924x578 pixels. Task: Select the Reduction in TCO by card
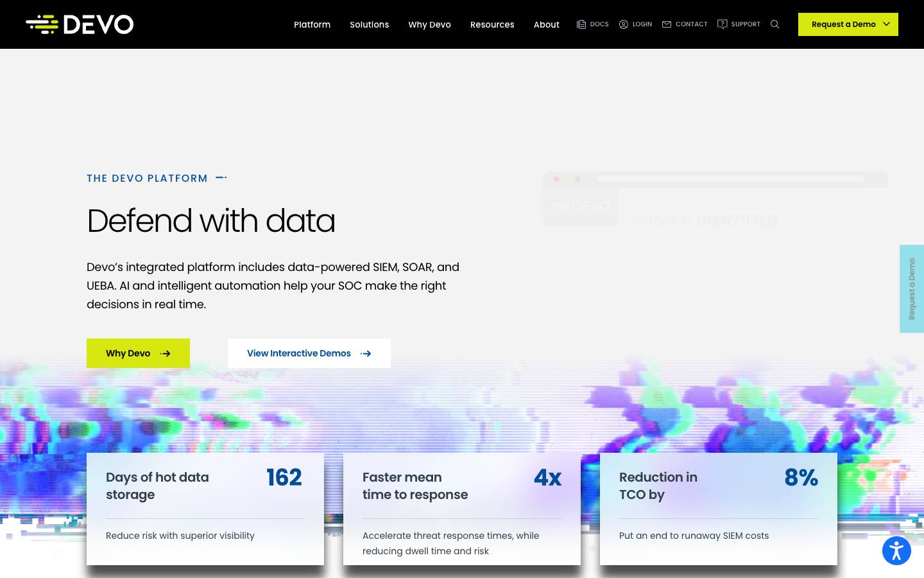click(x=719, y=509)
